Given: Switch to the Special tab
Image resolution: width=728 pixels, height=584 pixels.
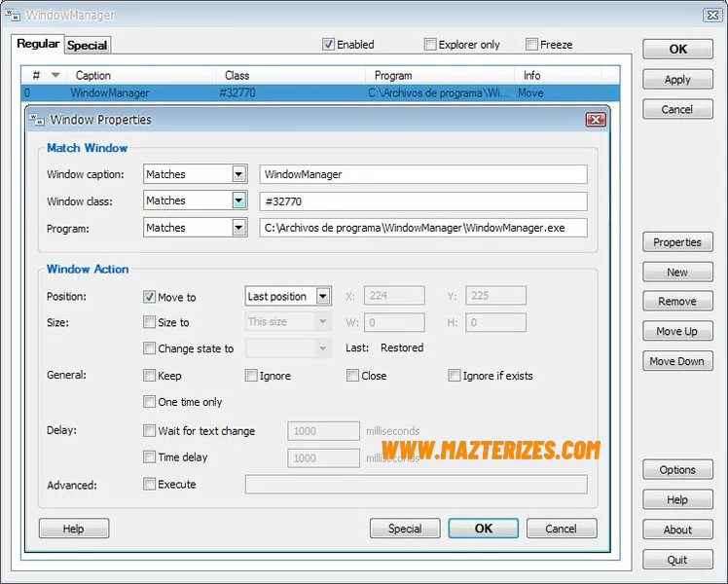Looking at the screenshot, I should tap(88, 45).
